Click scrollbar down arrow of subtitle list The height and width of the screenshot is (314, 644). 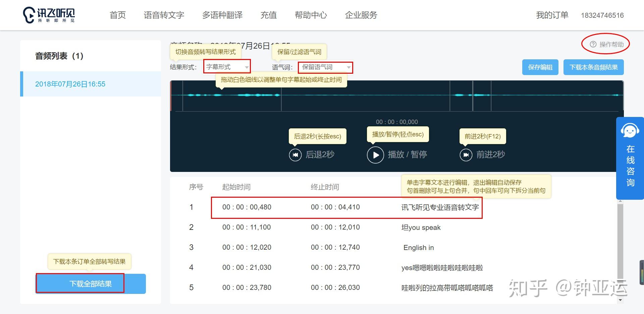[620, 300]
